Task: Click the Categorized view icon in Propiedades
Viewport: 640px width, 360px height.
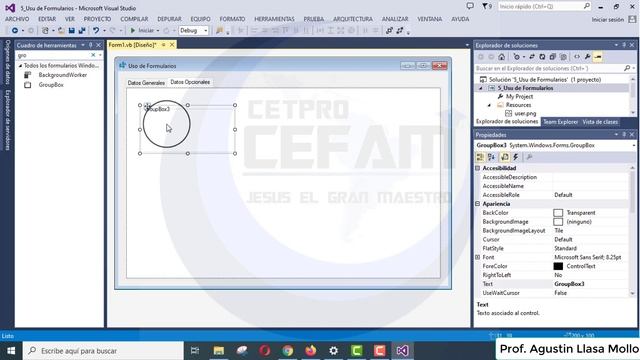Action: [x=480, y=157]
